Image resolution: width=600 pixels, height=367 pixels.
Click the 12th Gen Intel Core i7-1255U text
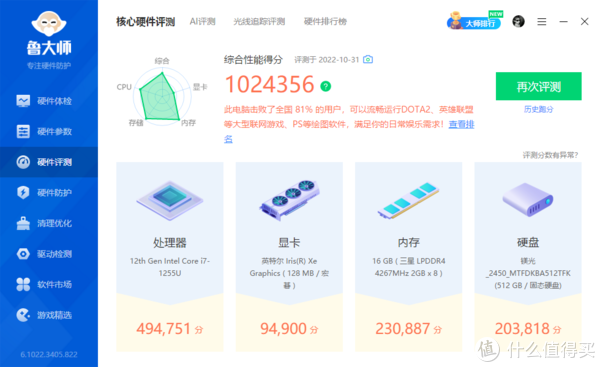point(170,267)
